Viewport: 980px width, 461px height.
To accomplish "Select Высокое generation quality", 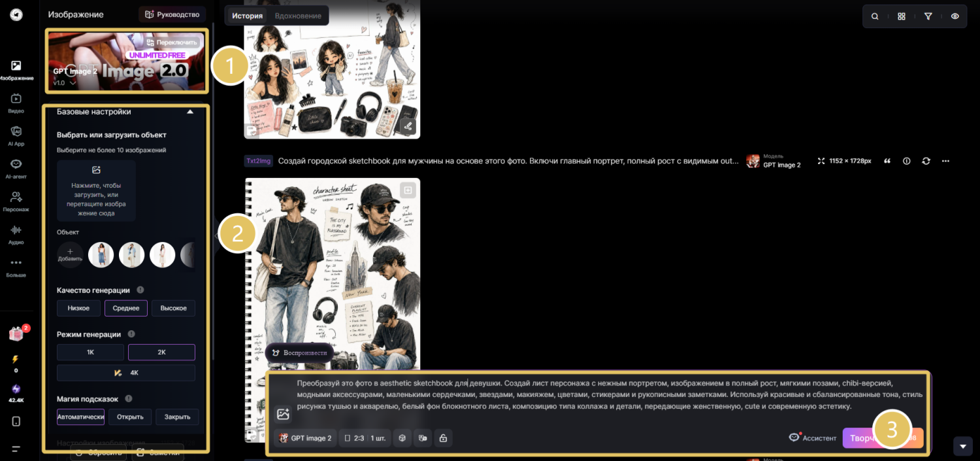I will click(173, 308).
